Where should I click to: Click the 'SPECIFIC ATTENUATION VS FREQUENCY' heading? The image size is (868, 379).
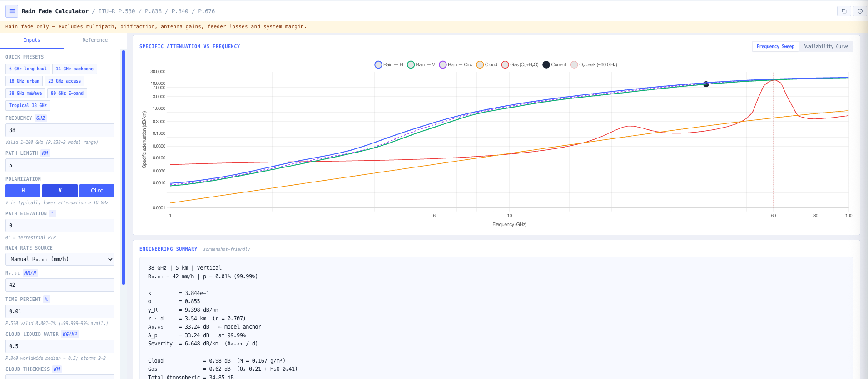[189, 46]
